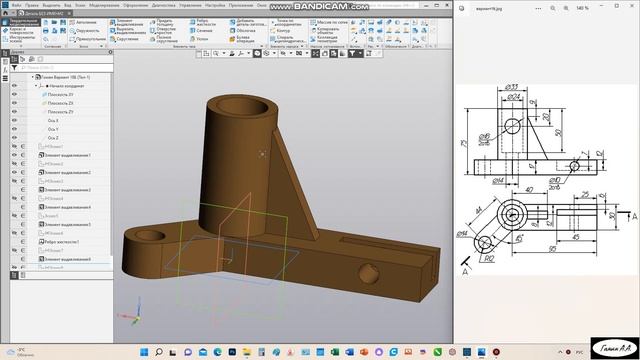Expand the Элементы тела ribbon group dropdown
This screenshot has width=640, height=360.
point(262,47)
